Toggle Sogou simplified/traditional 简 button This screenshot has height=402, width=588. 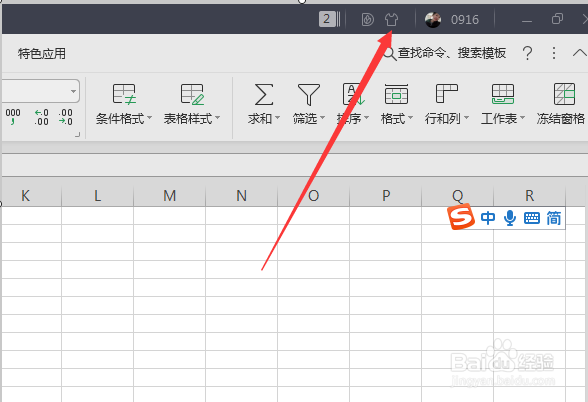pyautogui.click(x=554, y=218)
